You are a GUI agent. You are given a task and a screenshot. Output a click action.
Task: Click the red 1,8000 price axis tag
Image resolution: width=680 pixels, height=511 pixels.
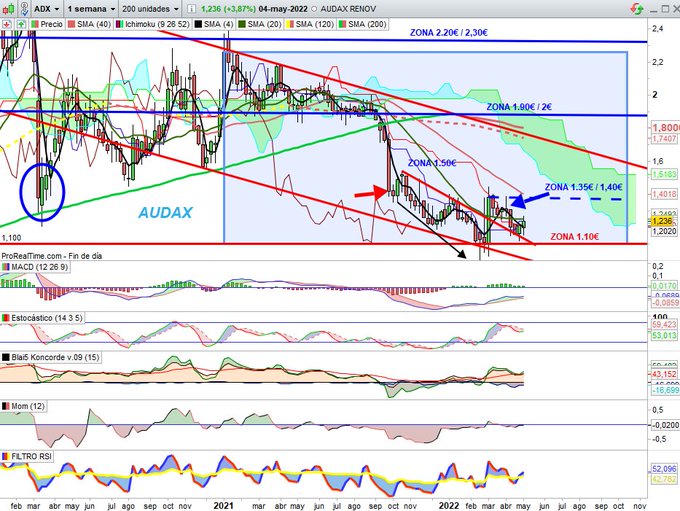click(666, 128)
